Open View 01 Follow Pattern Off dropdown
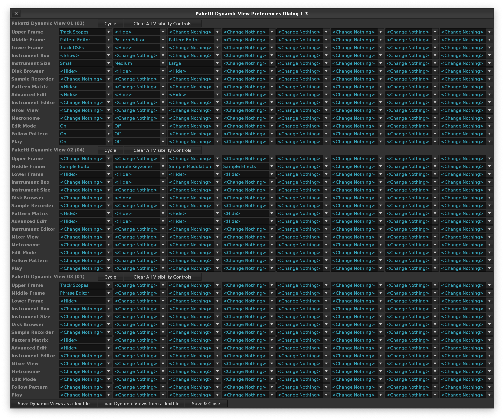504x420 pixels. [x=139, y=134]
